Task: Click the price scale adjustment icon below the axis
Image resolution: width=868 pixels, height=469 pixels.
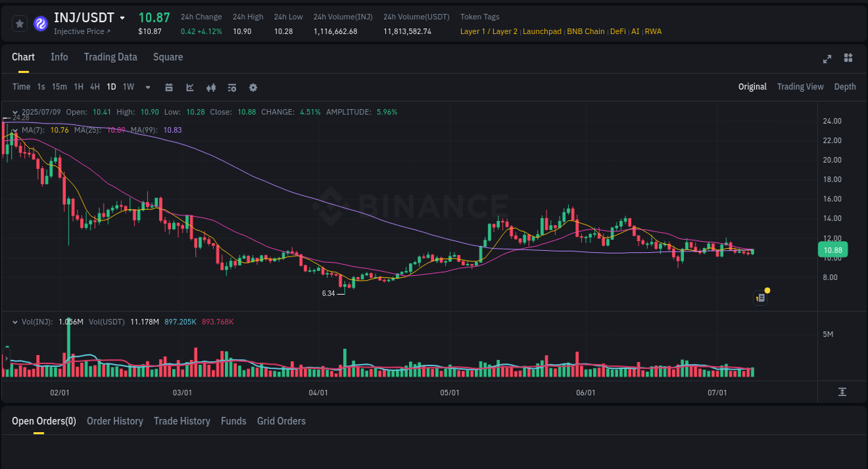Action: click(x=842, y=392)
